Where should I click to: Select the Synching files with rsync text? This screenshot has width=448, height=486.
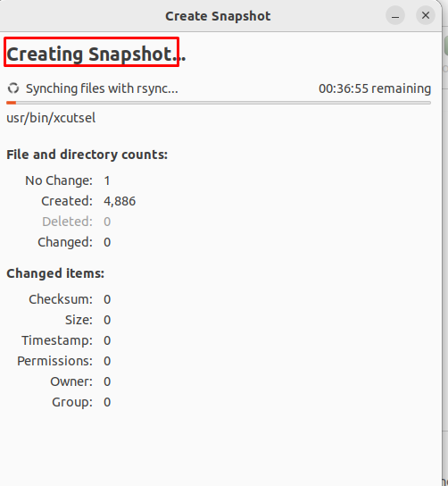(102, 88)
